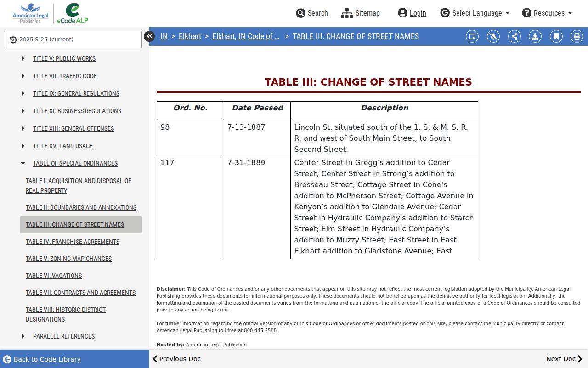Open the Sitemap
This screenshot has height=368, width=588.
click(x=361, y=13)
